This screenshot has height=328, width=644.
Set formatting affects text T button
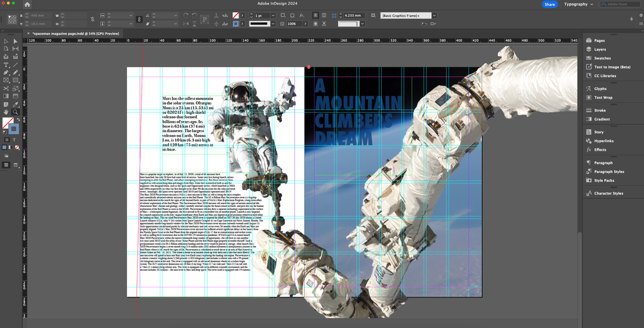pos(14,140)
